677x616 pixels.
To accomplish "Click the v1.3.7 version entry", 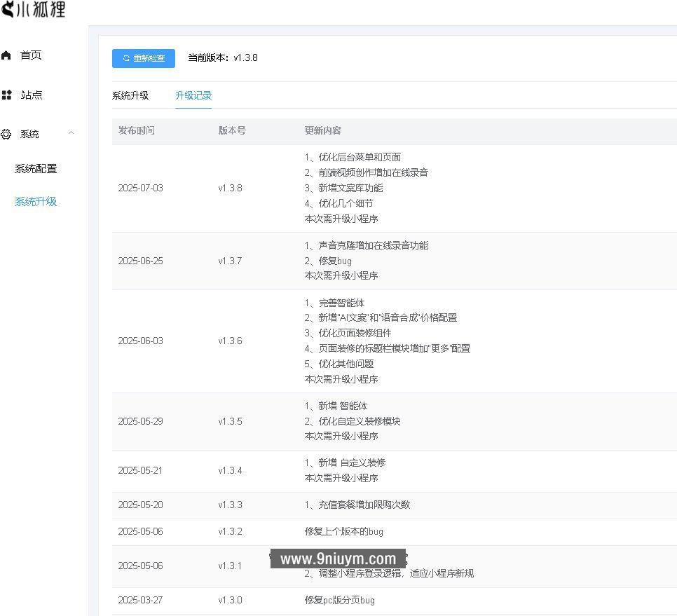I will 230,260.
